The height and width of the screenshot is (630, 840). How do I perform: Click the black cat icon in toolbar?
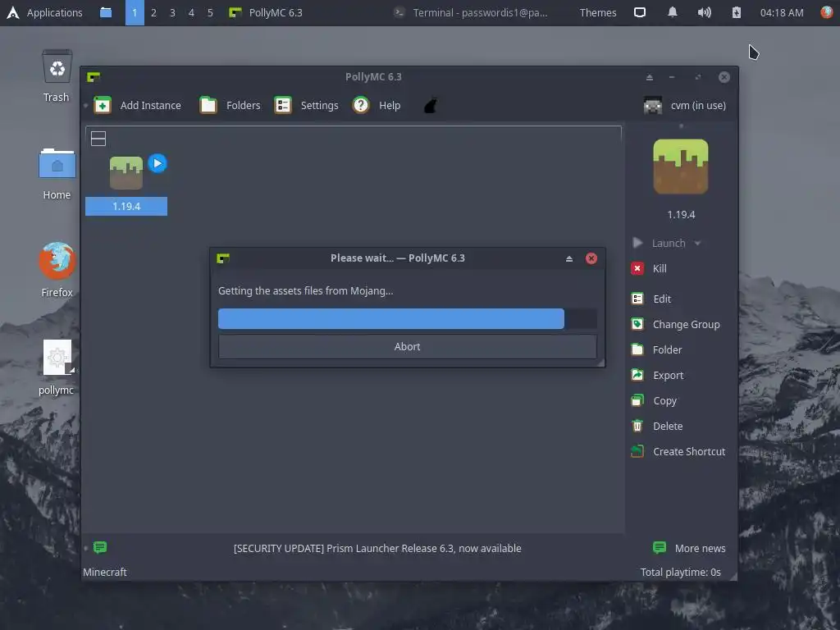point(430,105)
